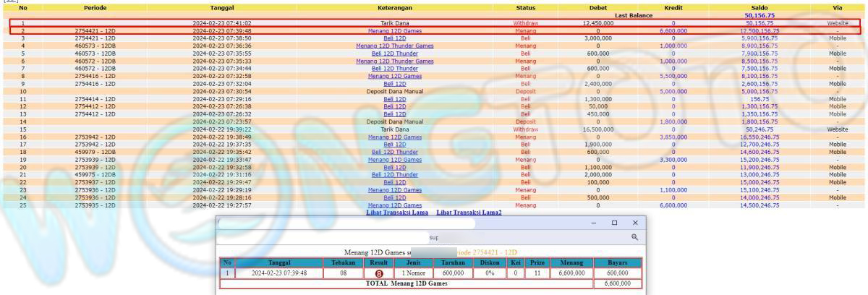Image resolution: width=868 pixels, height=295 pixels.
Task: Open the Lihat Transaksi Lama link
Action: pos(397,213)
